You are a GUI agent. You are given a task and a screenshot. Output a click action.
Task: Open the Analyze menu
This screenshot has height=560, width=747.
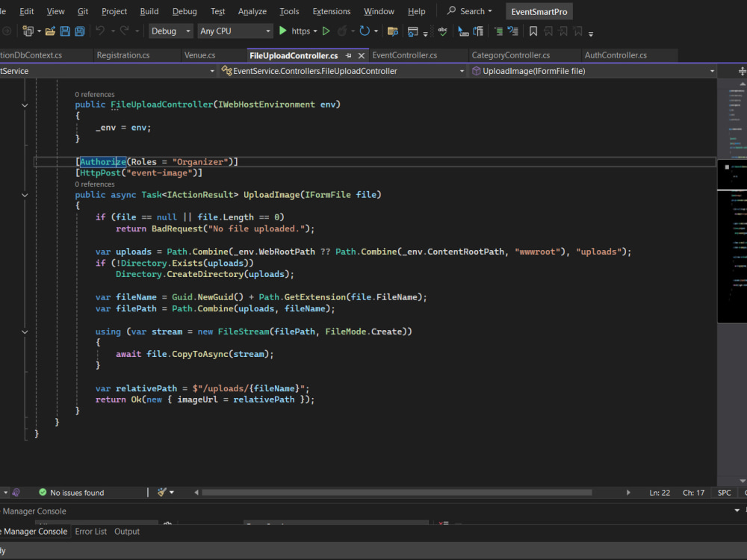tap(252, 11)
